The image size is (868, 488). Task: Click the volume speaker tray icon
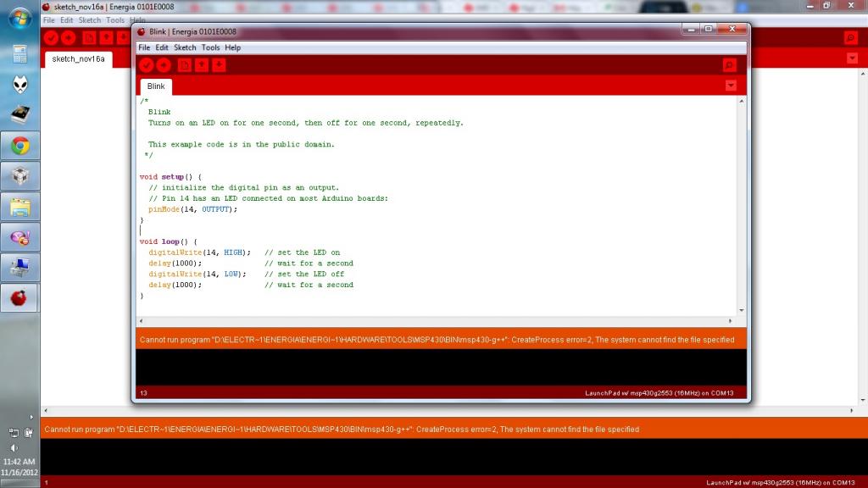coord(14,447)
